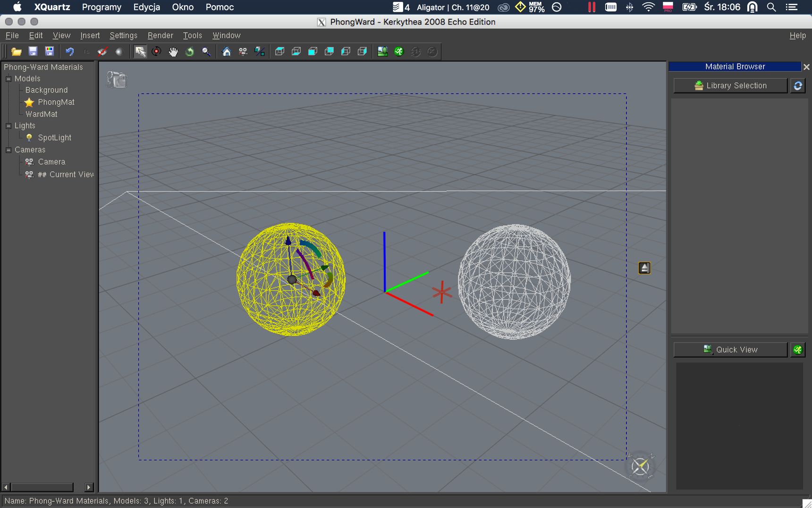The image size is (812, 508).
Task: Select the SpotLight tree item
Action: (55, 138)
